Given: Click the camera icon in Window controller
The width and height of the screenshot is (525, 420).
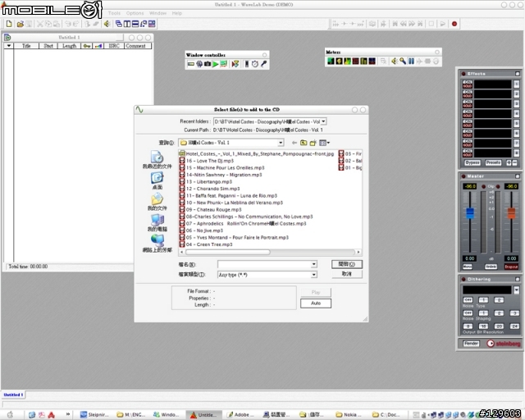Looking at the screenshot, I should coord(208,64).
